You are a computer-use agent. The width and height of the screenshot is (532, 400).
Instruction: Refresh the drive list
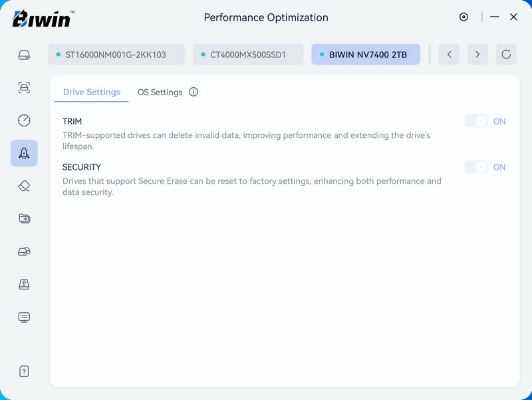(506, 55)
